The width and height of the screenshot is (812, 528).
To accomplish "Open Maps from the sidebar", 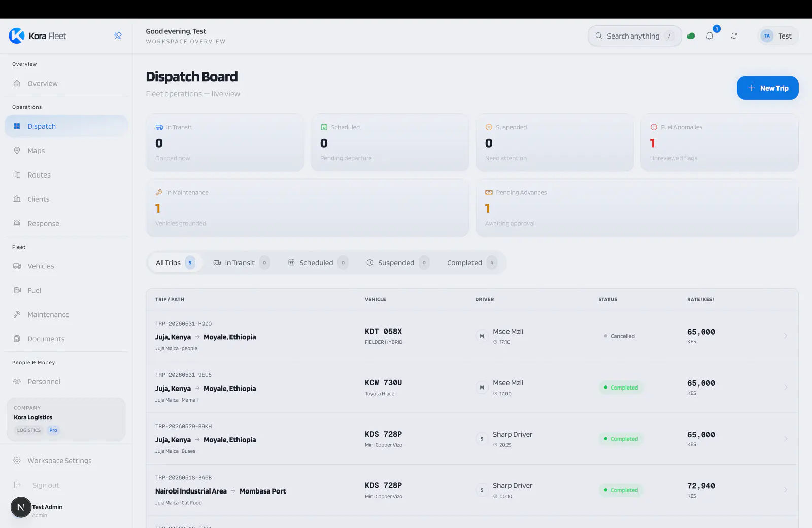I will click(x=66, y=151).
